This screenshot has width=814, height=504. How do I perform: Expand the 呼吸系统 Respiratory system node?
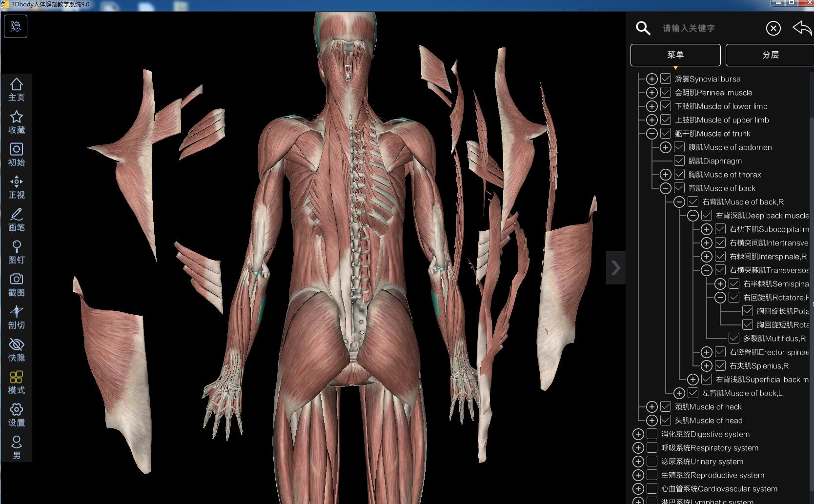pos(638,448)
